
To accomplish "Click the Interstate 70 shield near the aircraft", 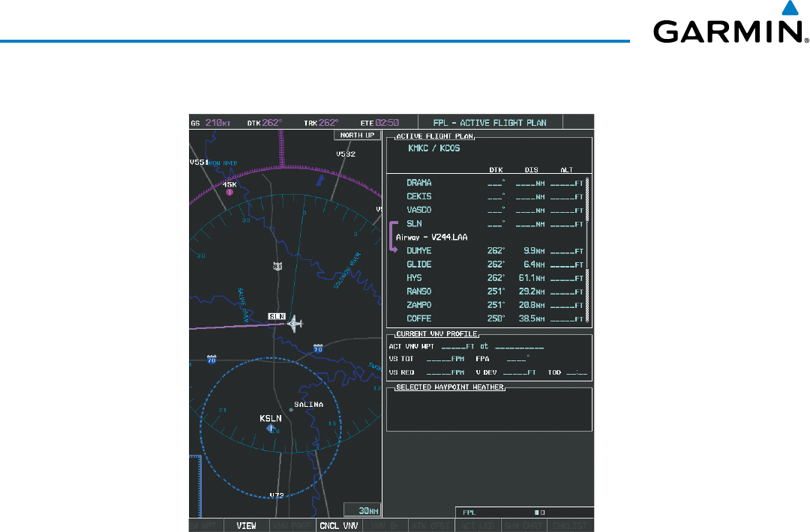I will (318, 349).
